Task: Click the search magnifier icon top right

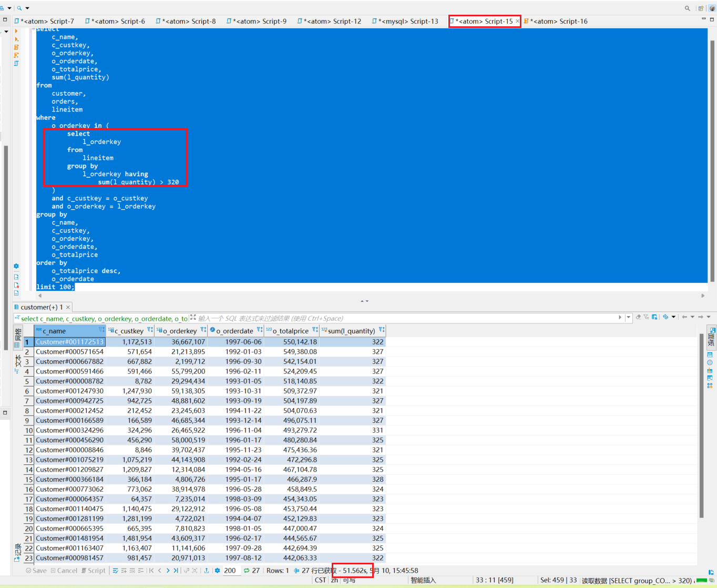Action: click(x=687, y=8)
